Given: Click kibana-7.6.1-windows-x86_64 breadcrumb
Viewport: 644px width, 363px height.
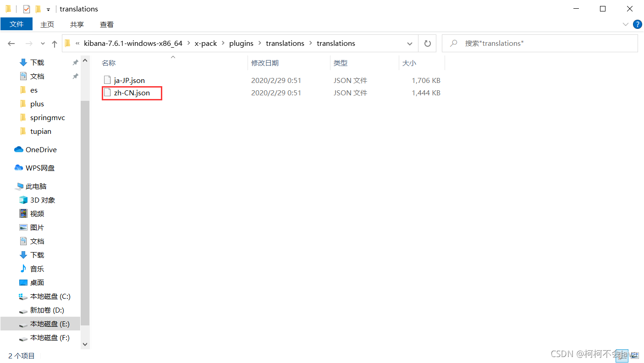Looking at the screenshot, I should point(133,44).
